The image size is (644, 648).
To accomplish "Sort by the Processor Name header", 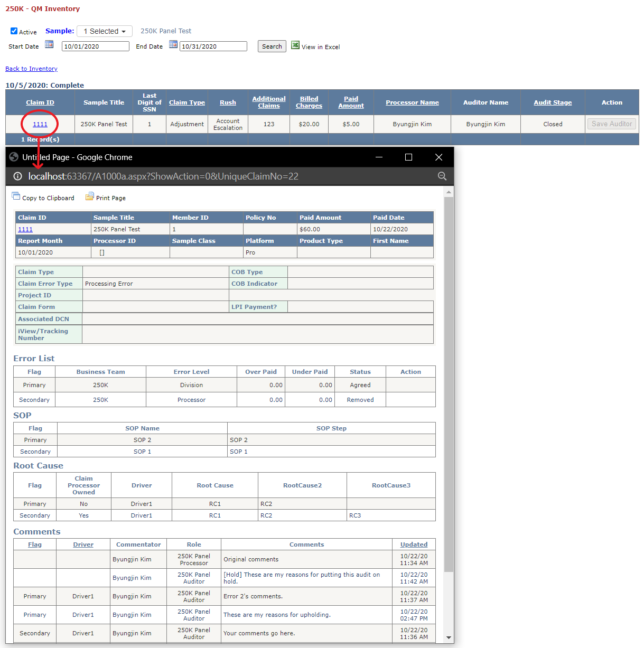I will point(412,102).
